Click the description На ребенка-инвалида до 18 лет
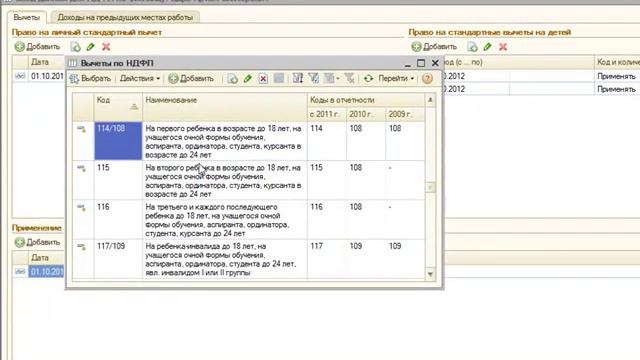The image size is (640, 360). 221,259
